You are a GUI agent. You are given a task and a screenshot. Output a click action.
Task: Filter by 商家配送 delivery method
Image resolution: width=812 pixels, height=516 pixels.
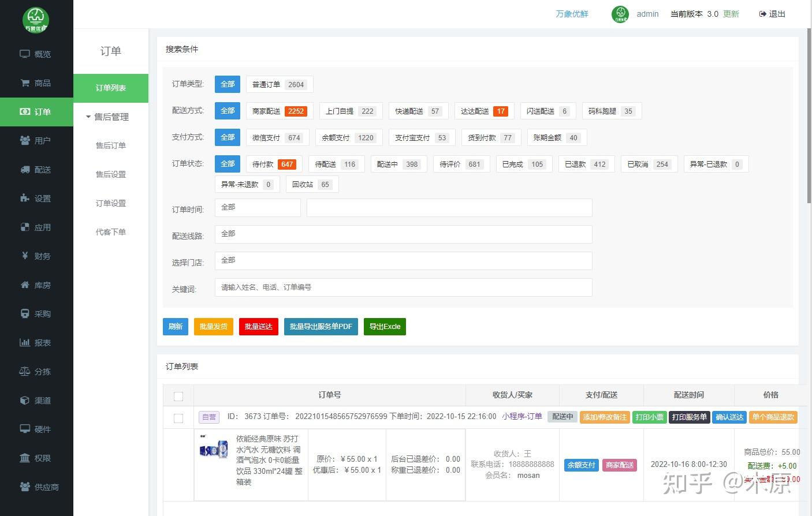[x=280, y=111]
